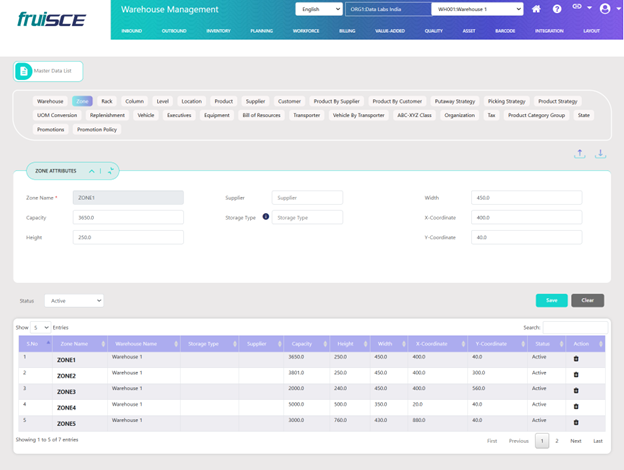Click the download icon above the form
Image resolution: width=624 pixels, height=470 pixels.
pyautogui.click(x=601, y=154)
